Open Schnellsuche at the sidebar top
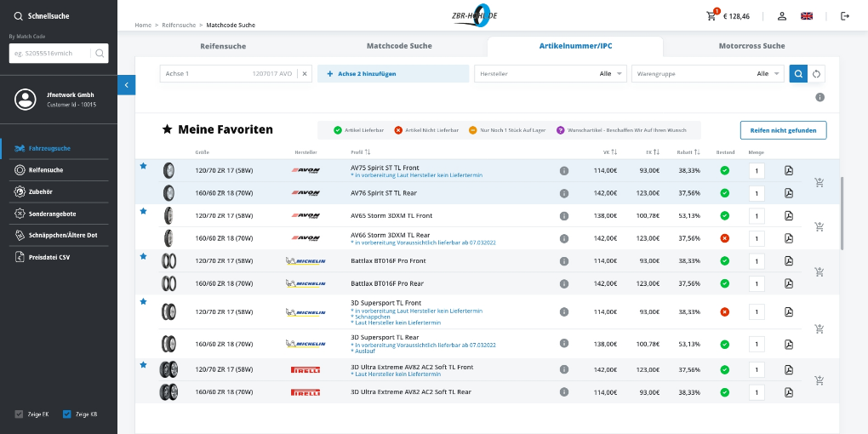This screenshot has width=868, height=434. pyautogui.click(x=42, y=16)
